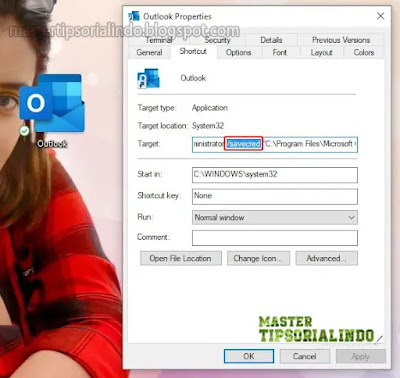Image resolution: width=400 pixels, height=378 pixels.
Task: Open the Layout tab
Action: [x=321, y=52]
